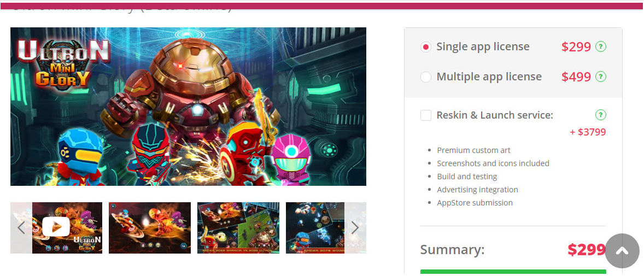
Task: Play the video from the thumbnail play icon
Action: [x=56, y=226]
